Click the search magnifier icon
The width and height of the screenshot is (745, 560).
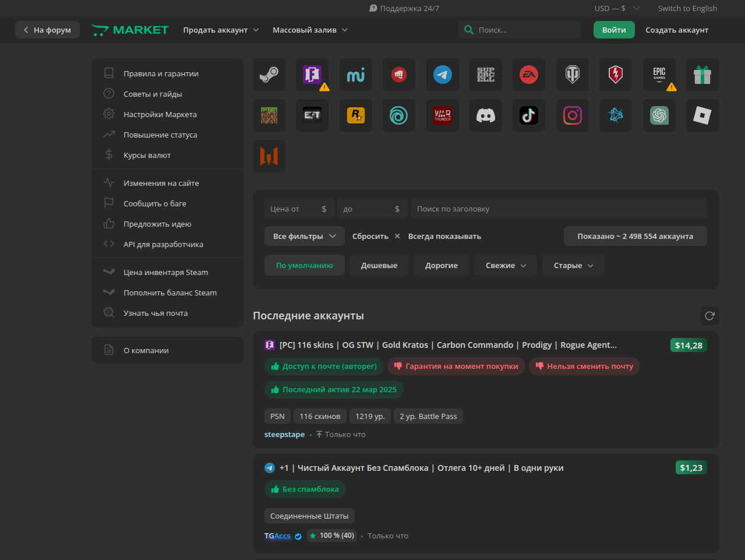(x=469, y=30)
